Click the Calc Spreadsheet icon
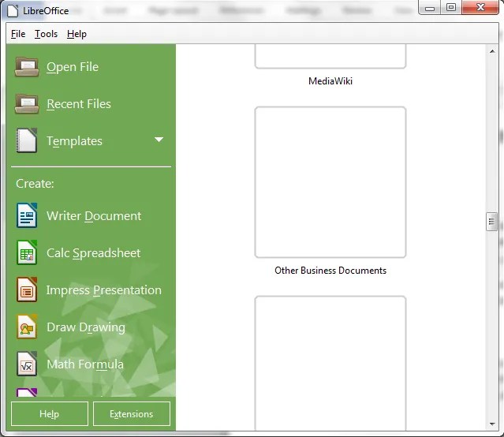The height and width of the screenshot is (437, 504). [27, 252]
